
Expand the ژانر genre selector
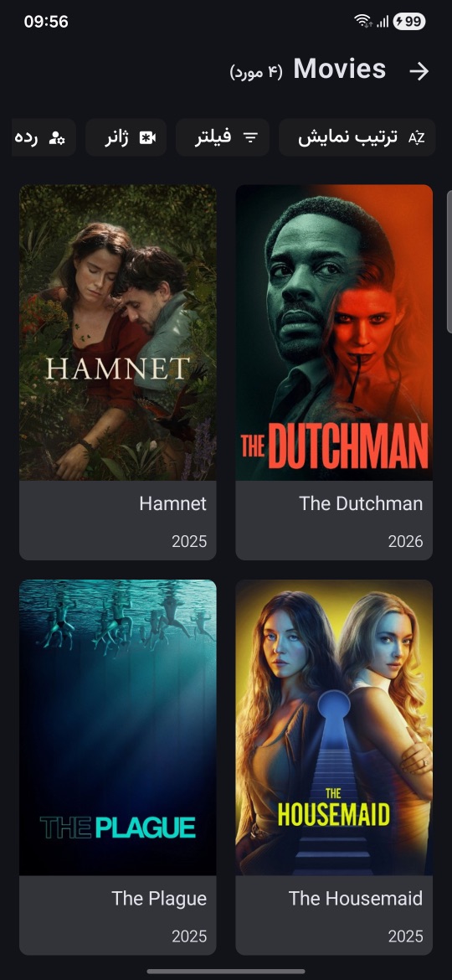click(126, 137)
